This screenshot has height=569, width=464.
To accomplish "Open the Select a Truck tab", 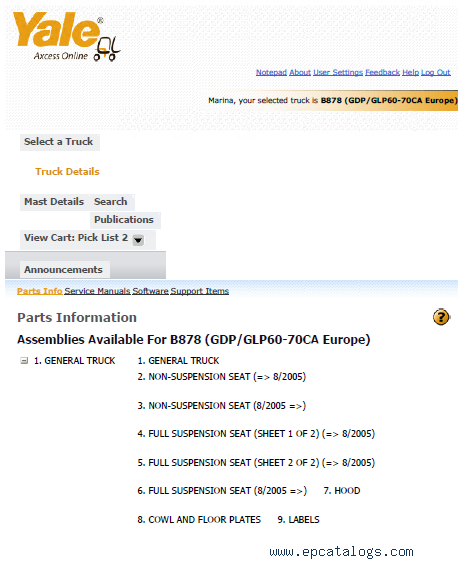I will [x=59, y=142].
